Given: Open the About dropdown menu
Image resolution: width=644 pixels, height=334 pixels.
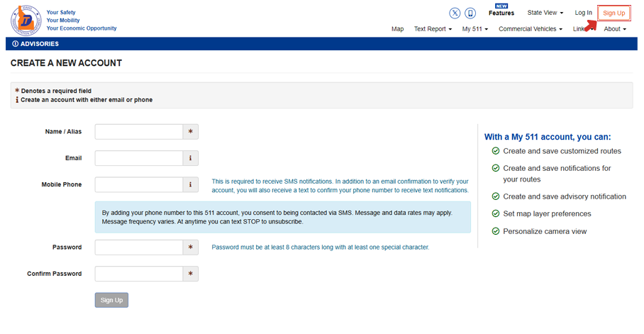Looking at the screenshot, I should pos(615,29).
